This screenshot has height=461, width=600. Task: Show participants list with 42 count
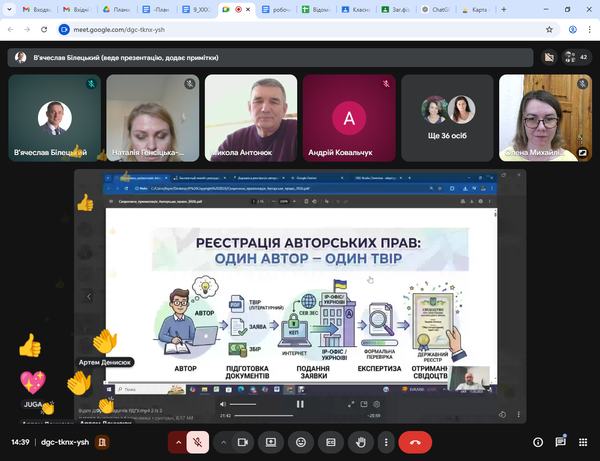coord(575,57)
